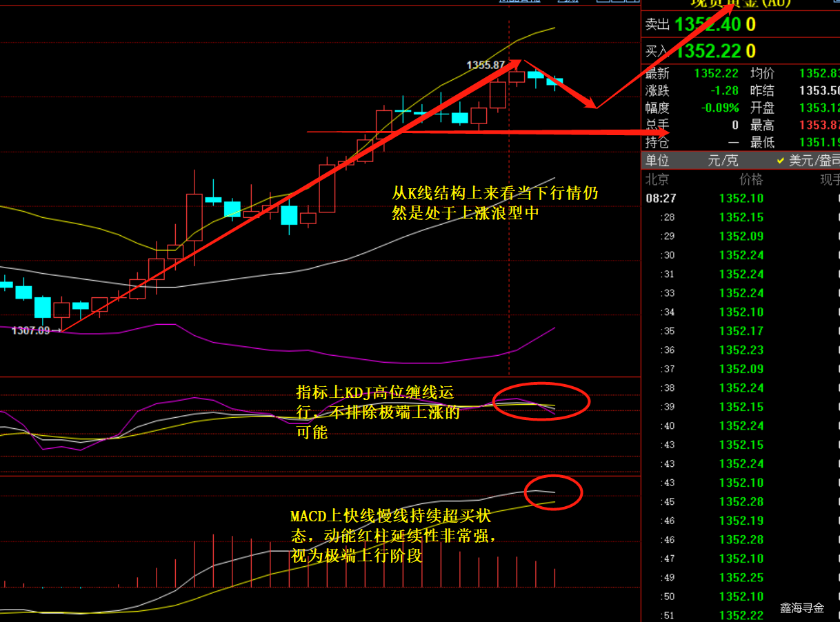Select the :50 tick row priced 1352.10
The height and width of the screenshot is (622, 840).
pyautogui.click(x=741, y=596)
